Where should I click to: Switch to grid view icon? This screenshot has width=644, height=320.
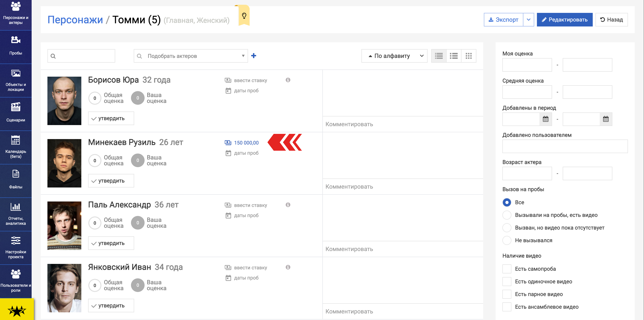(x=469, y=56)
